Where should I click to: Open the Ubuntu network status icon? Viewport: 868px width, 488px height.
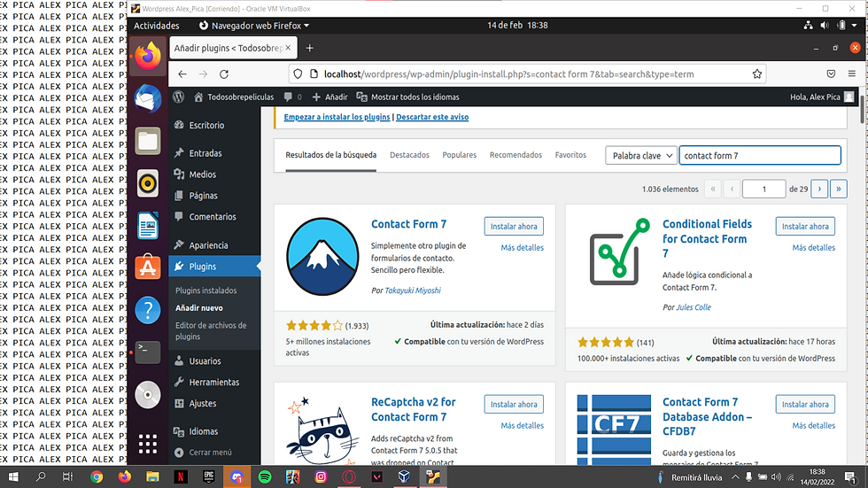tap(808, 26)
